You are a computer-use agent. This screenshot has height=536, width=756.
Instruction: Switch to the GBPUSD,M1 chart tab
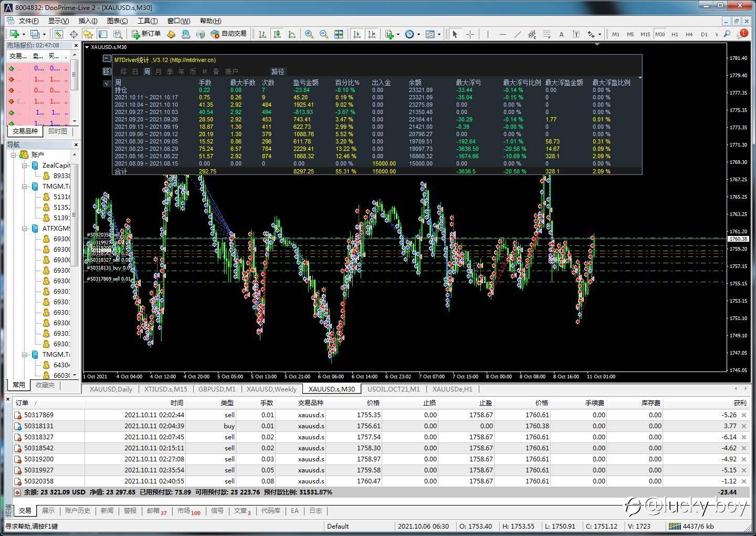(217, 389)
